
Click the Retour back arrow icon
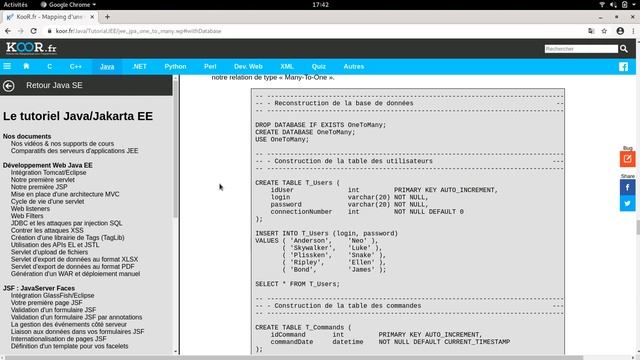pyautogui.click(x=9, y=86)
